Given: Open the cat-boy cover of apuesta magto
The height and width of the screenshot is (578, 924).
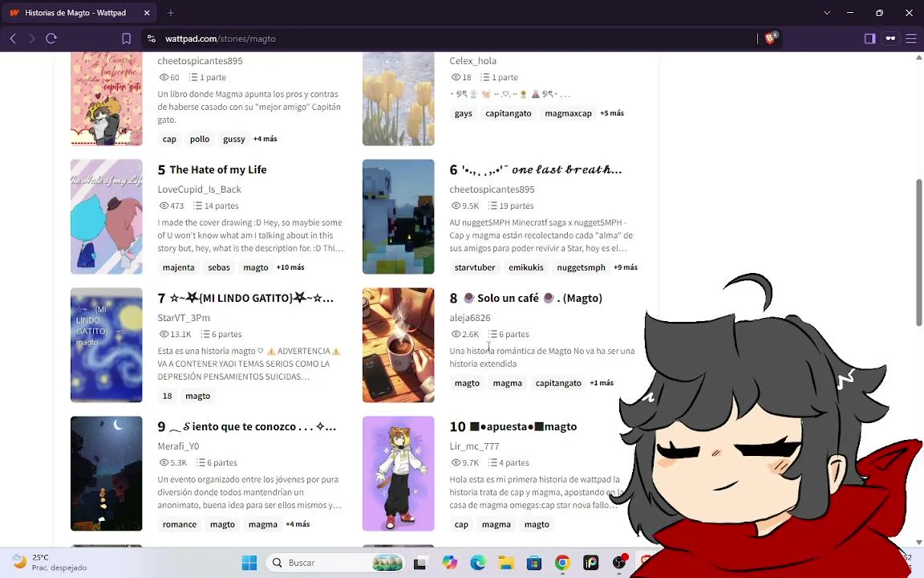Looking at the screenshot, I should coord(399,474).
